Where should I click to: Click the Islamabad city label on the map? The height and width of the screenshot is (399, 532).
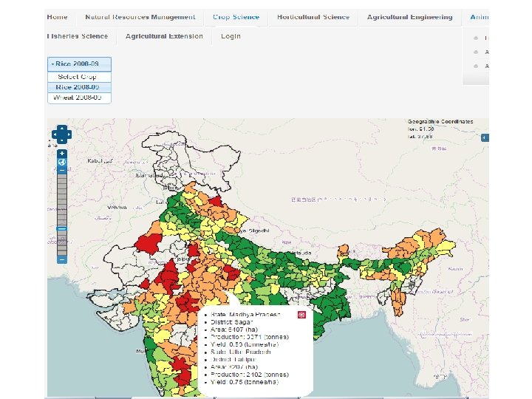coord(149,175)
